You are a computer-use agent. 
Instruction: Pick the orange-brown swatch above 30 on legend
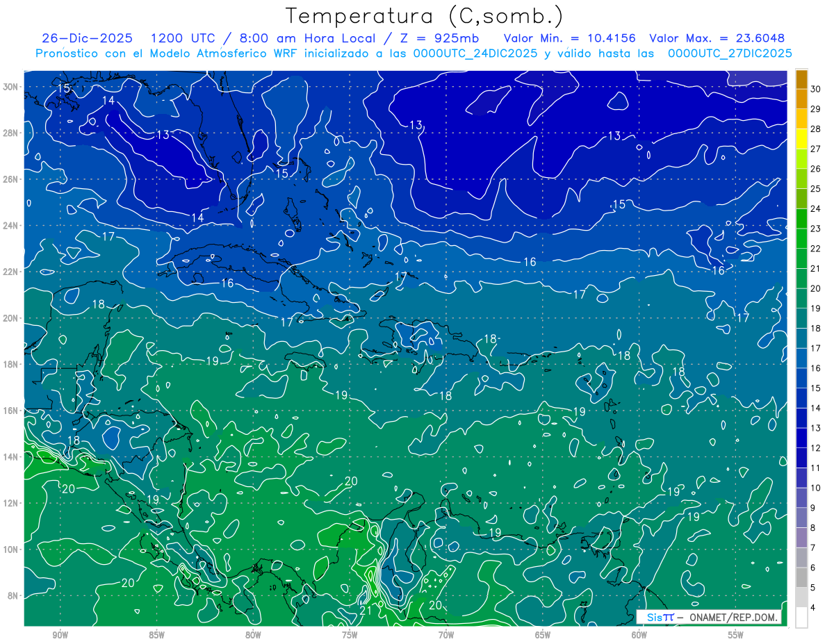(802, 79)
